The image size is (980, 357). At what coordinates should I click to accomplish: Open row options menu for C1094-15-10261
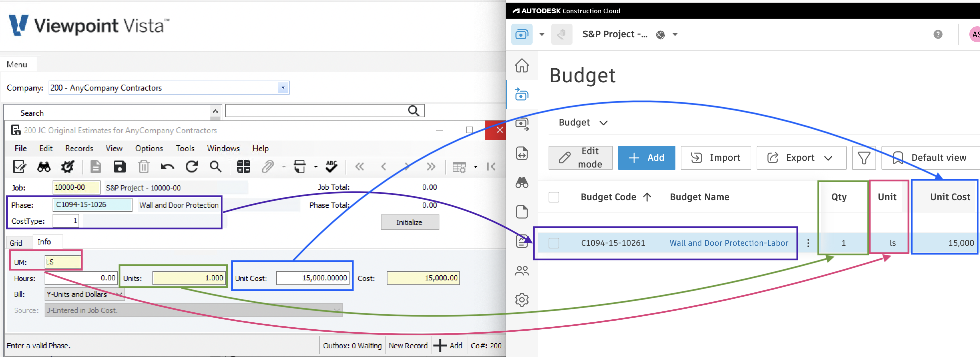(808, 243)
